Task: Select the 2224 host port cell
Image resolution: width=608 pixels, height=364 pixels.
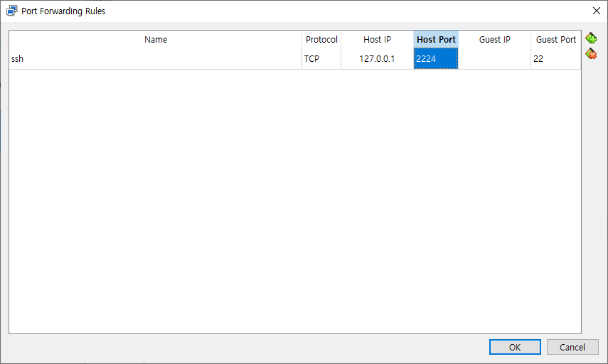Action: (x=436, y=59)
